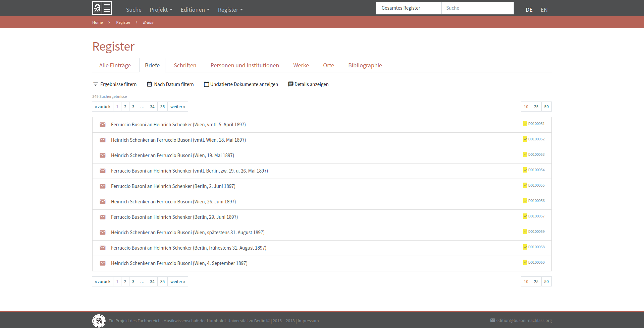Show 10 results per page at top
Viewport: 644px width, 328px height.
(526, 107)
